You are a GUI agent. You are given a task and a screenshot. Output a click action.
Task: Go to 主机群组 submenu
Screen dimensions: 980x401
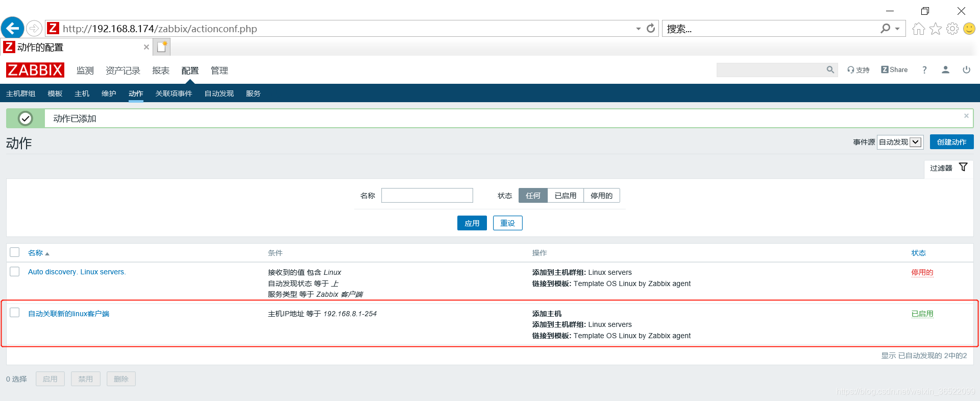[x=21, y=93]
